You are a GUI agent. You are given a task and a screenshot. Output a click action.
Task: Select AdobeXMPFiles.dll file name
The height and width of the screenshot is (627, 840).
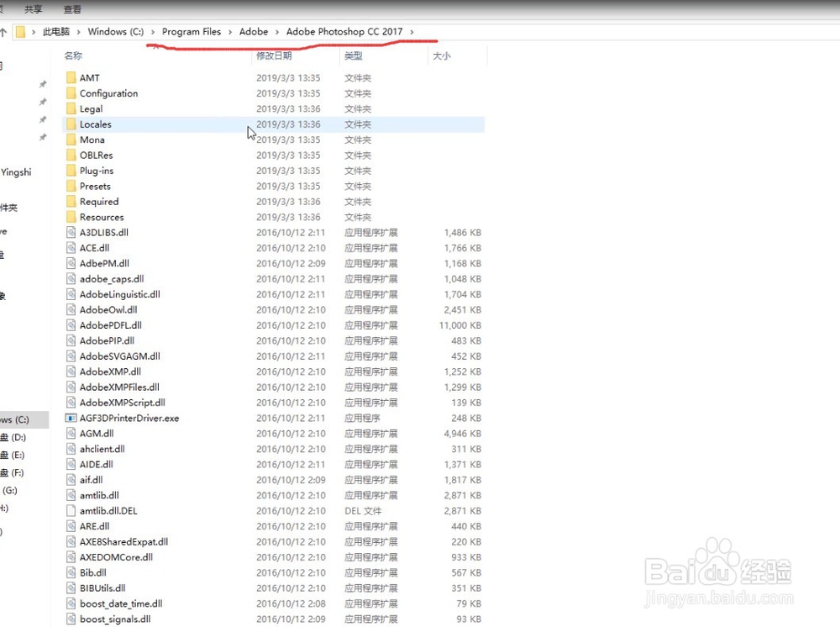119,387
